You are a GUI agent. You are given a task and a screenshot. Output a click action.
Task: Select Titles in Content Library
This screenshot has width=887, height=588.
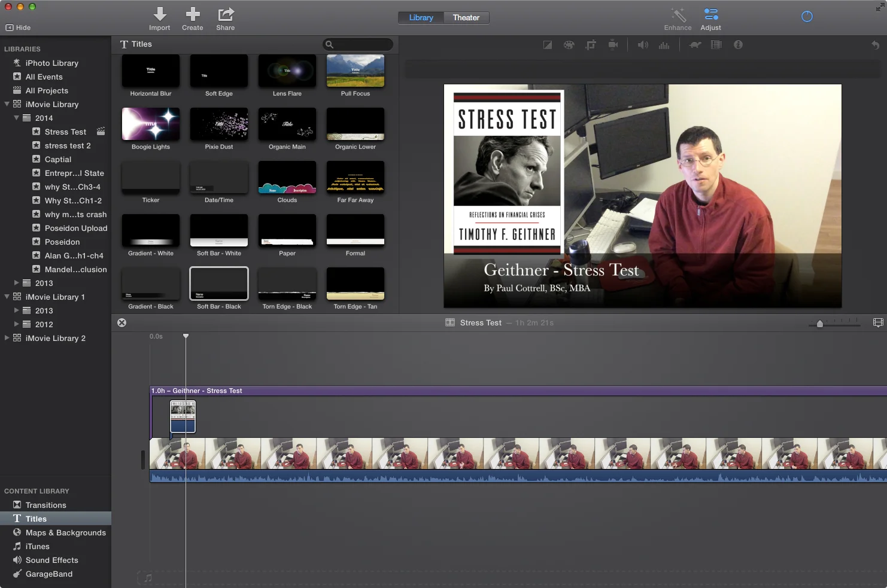[55, 519]
